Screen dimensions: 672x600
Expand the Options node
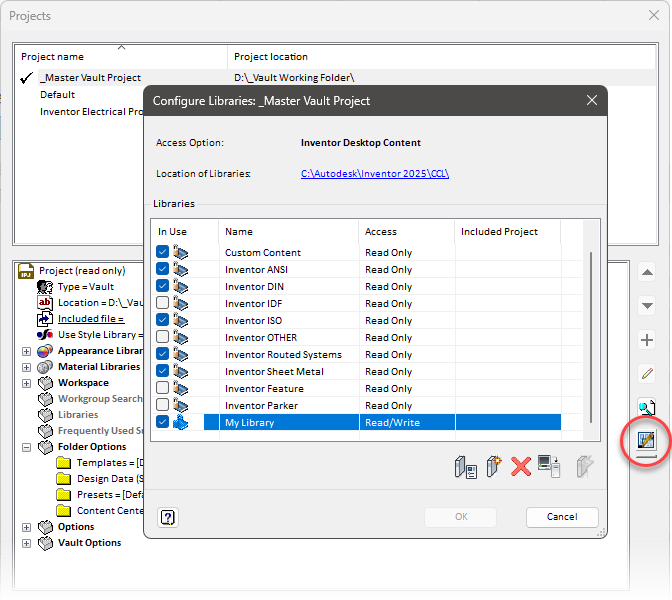coord(27,527)
